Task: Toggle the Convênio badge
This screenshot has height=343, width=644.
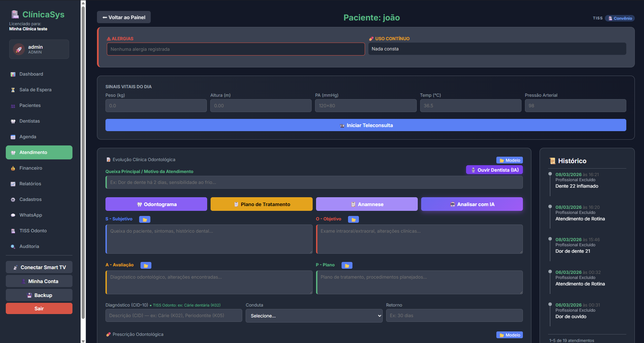Action: click(x=620, y=18)
